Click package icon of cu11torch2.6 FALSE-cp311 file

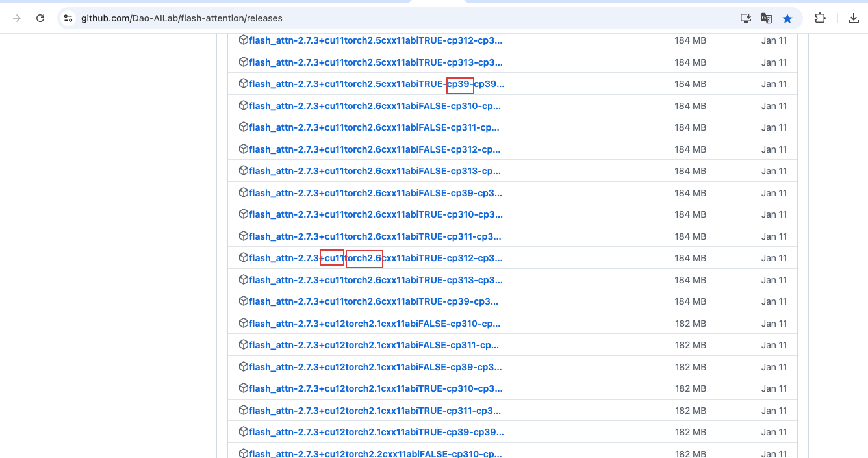[244, 127]
